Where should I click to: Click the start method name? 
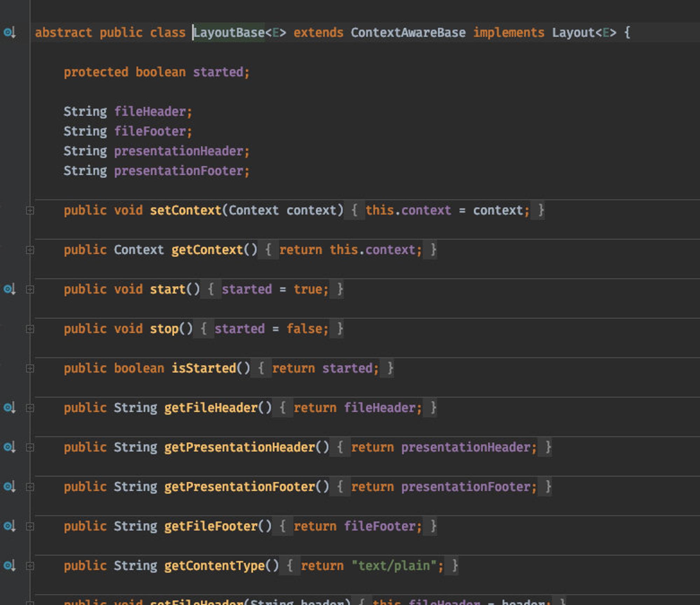pyautogui.click(x=168, y=290)
